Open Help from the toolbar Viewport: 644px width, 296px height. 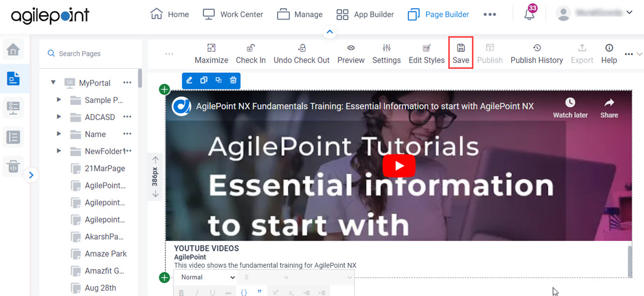coord(609,54)
